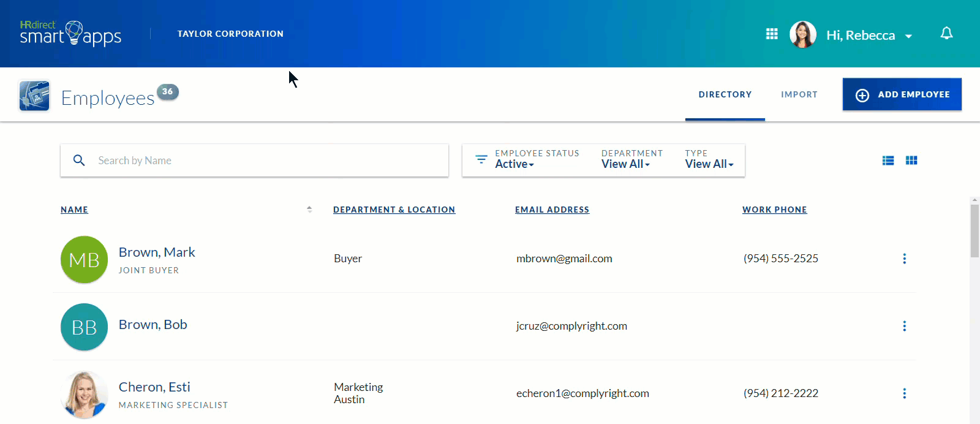Switch to the Directory tab
This screenshot has height=424, width=980.
[725, 94]
